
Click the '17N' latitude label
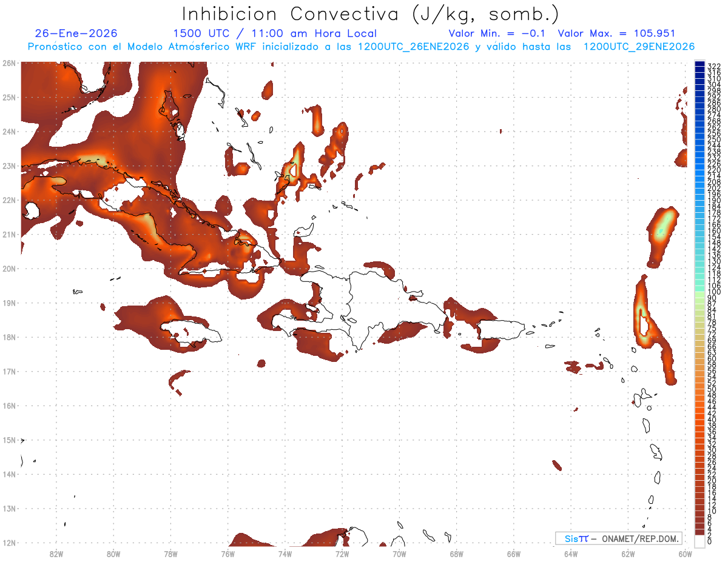click(8, 372)
